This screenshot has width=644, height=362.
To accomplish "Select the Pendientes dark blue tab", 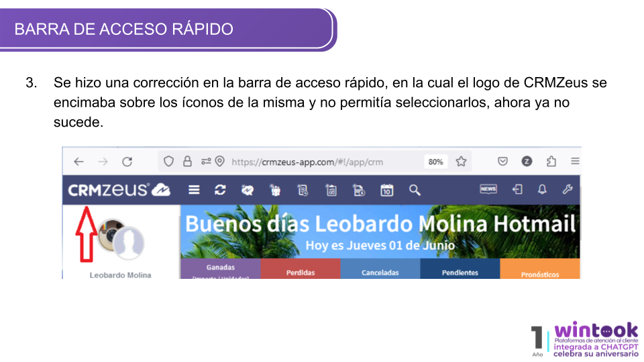I will pos(460,268).
